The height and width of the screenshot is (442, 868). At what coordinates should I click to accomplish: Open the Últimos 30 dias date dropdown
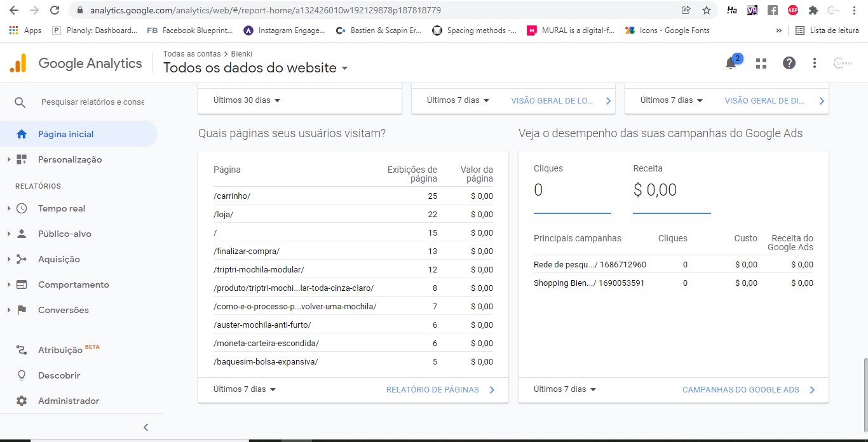[247, 100]
